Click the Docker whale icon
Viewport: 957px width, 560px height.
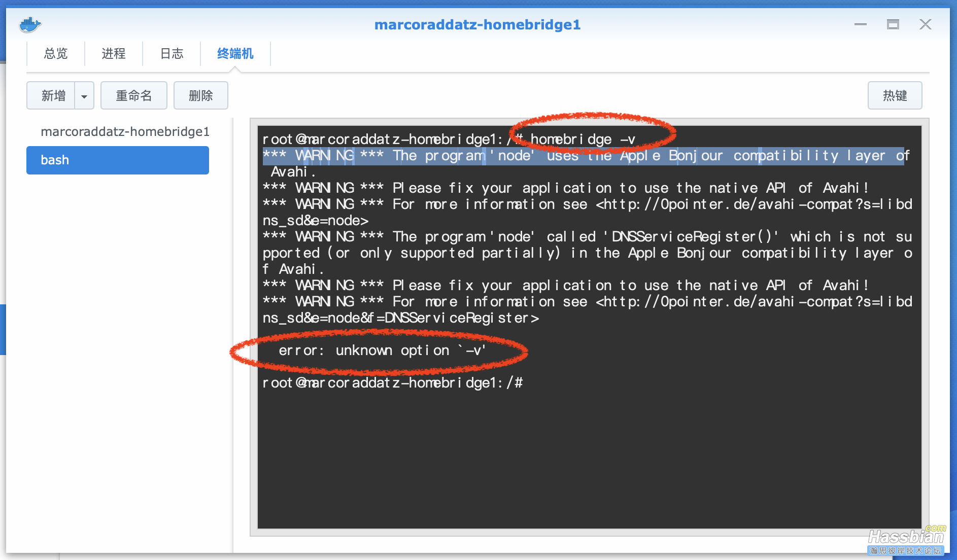pos(30,24)
